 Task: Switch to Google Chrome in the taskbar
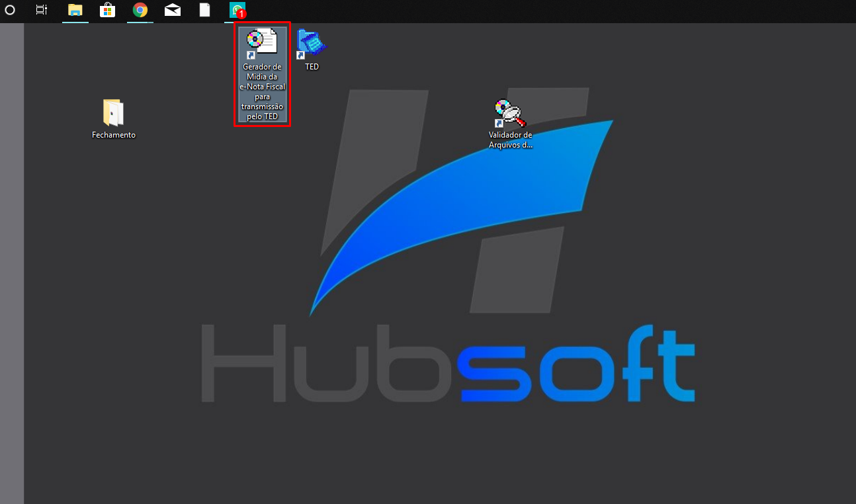(140, 10)
